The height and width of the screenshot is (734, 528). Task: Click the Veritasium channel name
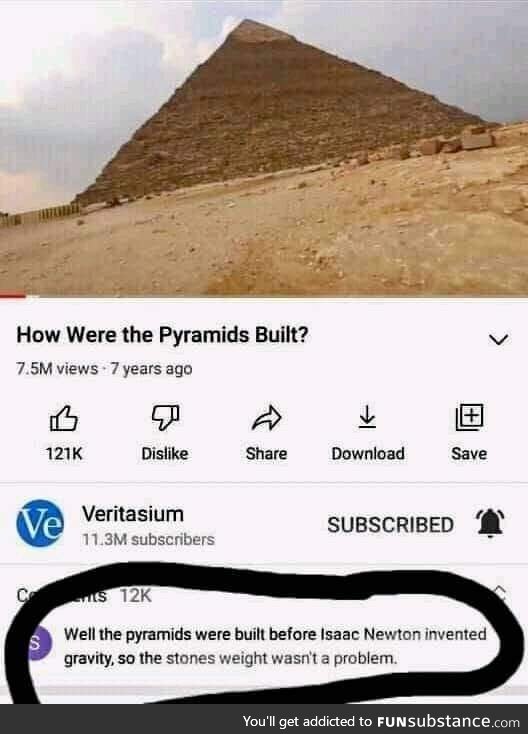(x=133, y=514)
